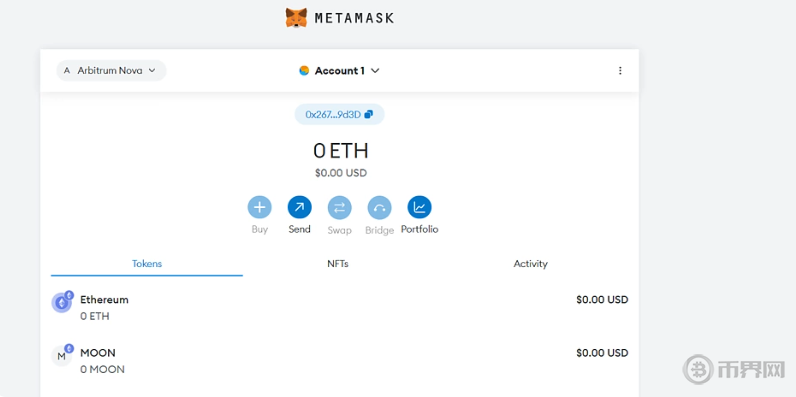Open the Ethereum token row
The image size is (796, 397).
(x=340, y=308)
